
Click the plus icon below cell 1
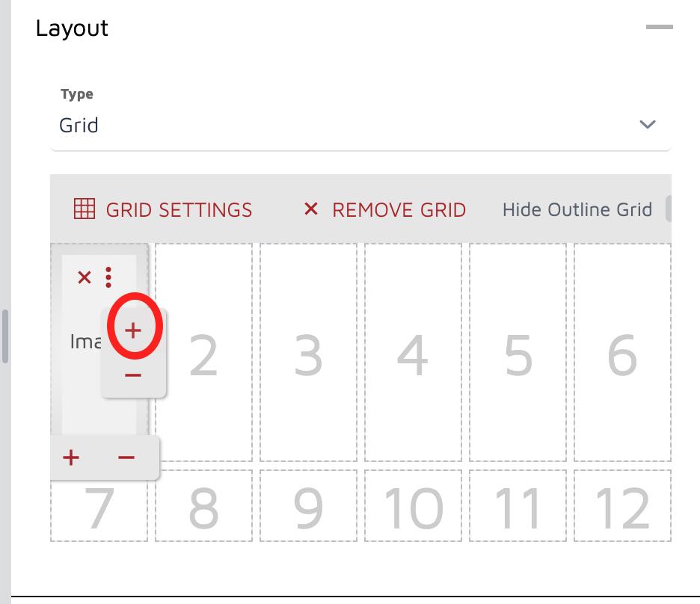(71, 457)
